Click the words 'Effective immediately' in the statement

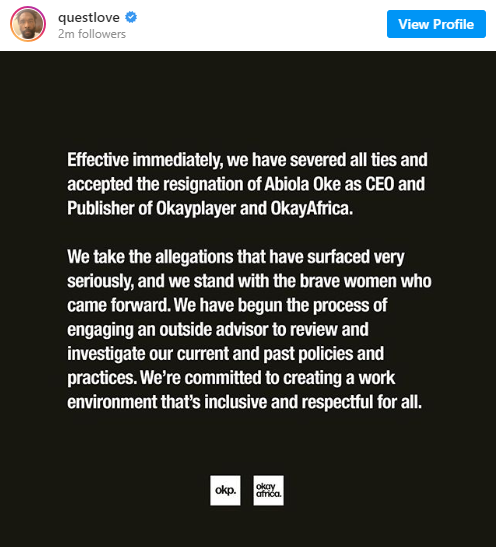pos(145,160)
